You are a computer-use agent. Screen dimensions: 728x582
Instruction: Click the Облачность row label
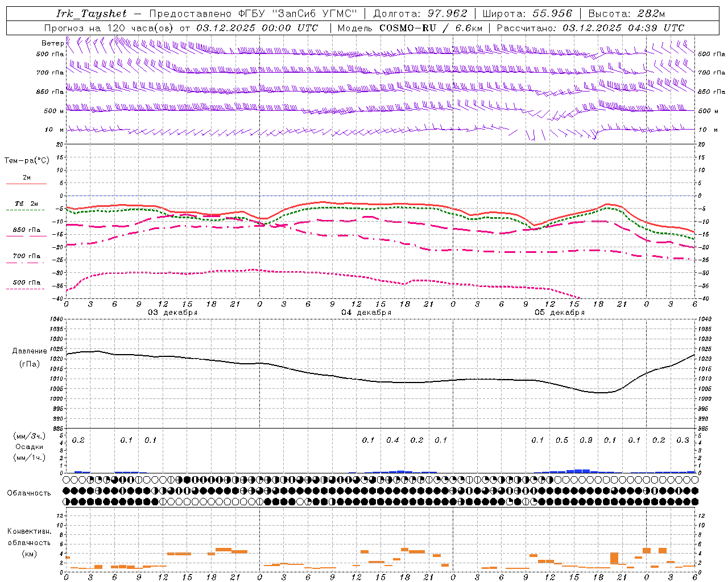click(x=29, y=493)
